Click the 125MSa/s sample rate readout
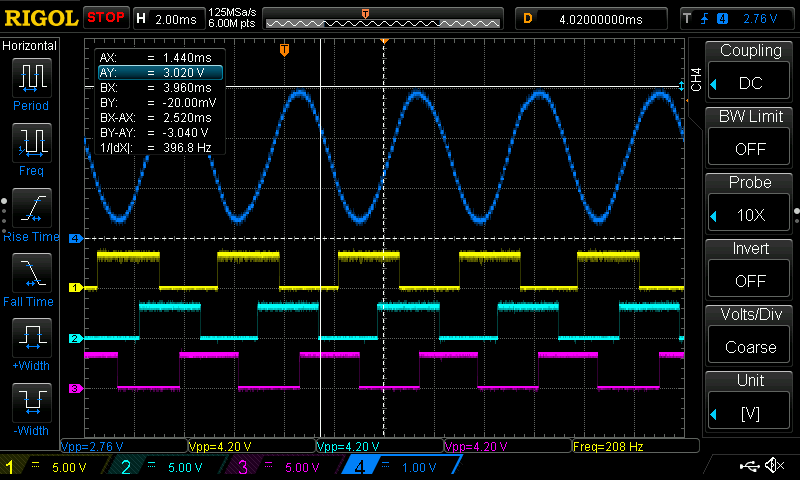This screenshot has height=480, width=800. (x=232, y=12)
